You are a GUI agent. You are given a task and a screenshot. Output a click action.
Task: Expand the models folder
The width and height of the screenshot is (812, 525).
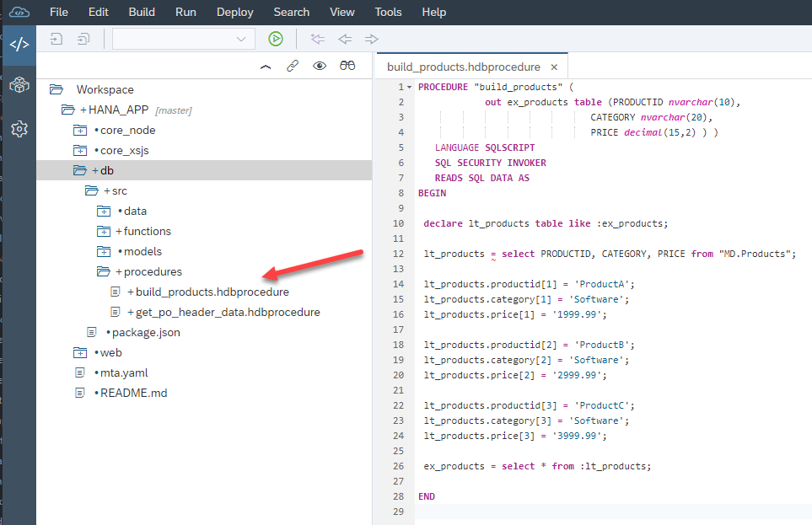104,251
